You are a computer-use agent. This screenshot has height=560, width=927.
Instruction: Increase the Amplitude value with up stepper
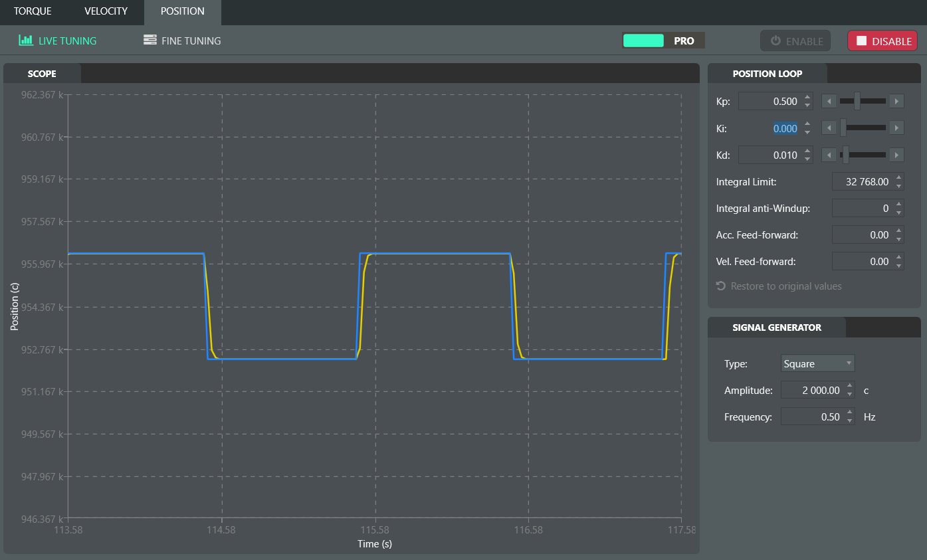[850, 386]
